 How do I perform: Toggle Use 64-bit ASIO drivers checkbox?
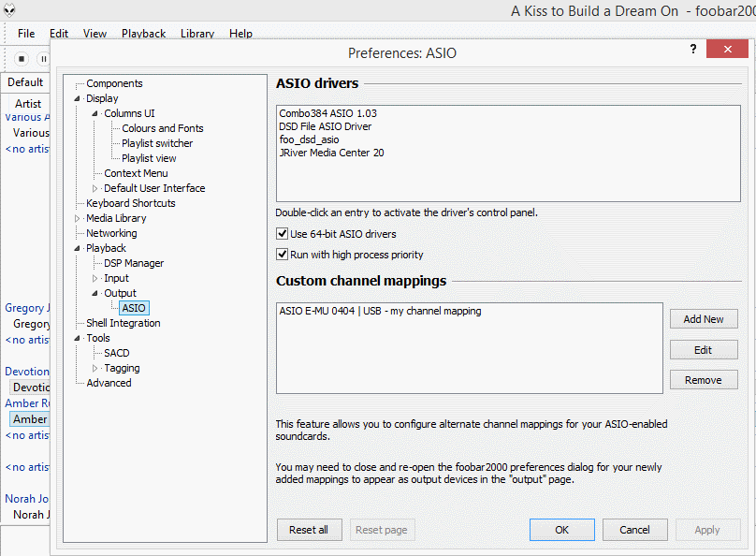[x=283, y=234]
